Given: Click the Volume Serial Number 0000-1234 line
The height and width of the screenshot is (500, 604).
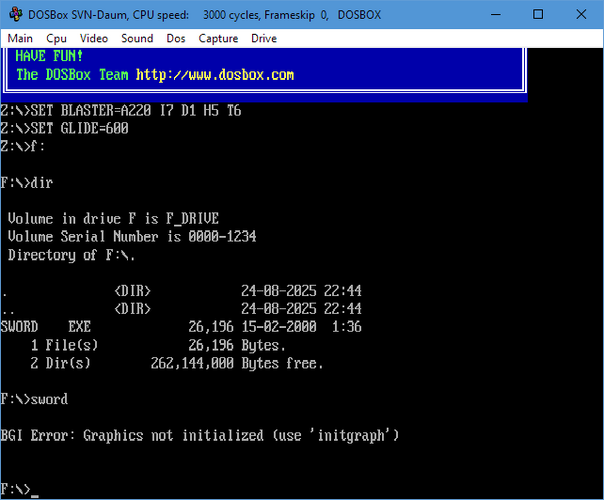Looking at the screenshot, I should 132,237.
